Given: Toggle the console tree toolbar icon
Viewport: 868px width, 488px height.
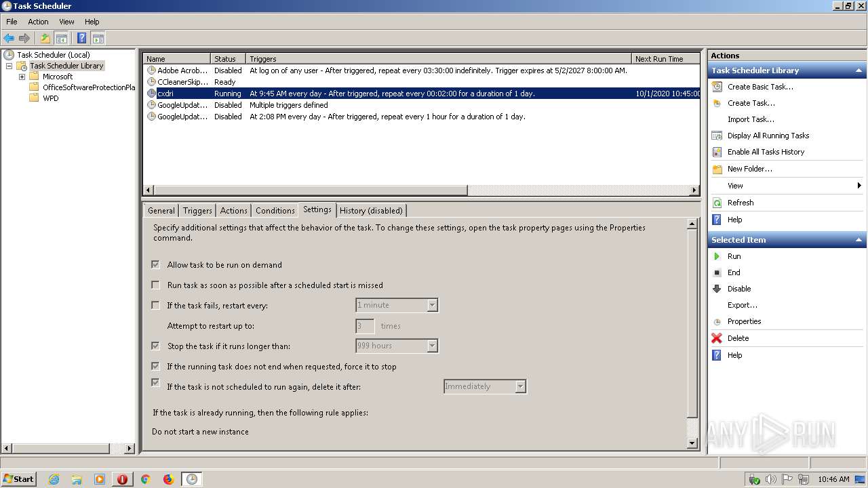Looking at the screenshot, I should 61,38.
